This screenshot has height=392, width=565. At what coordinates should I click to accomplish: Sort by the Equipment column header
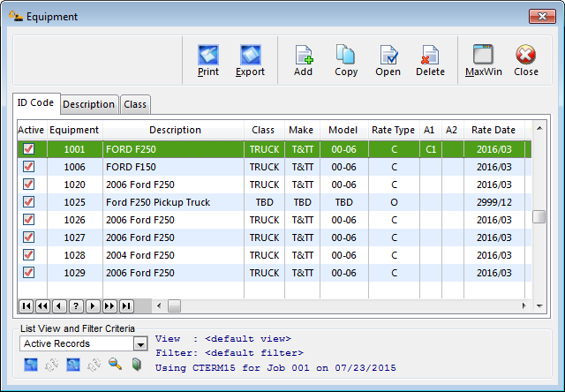point(74,130)
